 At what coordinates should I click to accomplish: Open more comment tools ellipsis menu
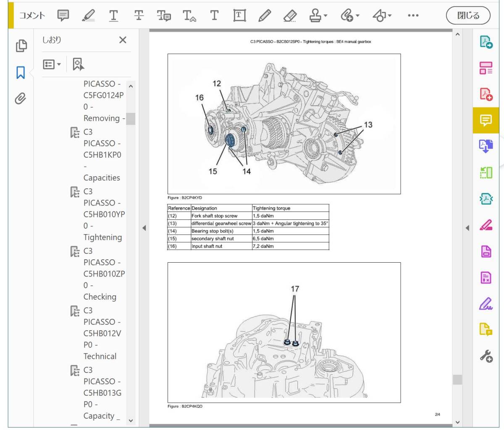pyautogui.click(x=413, y=16)
